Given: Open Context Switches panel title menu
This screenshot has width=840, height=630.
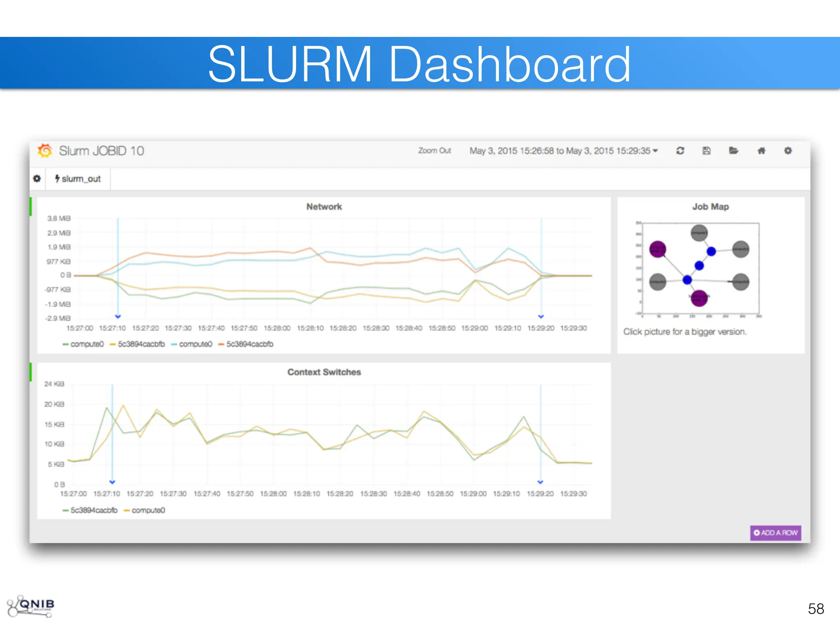Looking at the screenshot, I should (324, 372).
